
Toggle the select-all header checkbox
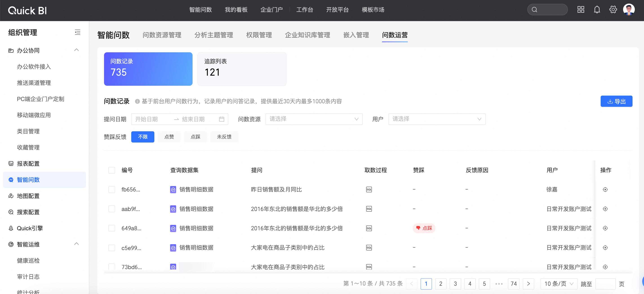[x=112, y=170]
